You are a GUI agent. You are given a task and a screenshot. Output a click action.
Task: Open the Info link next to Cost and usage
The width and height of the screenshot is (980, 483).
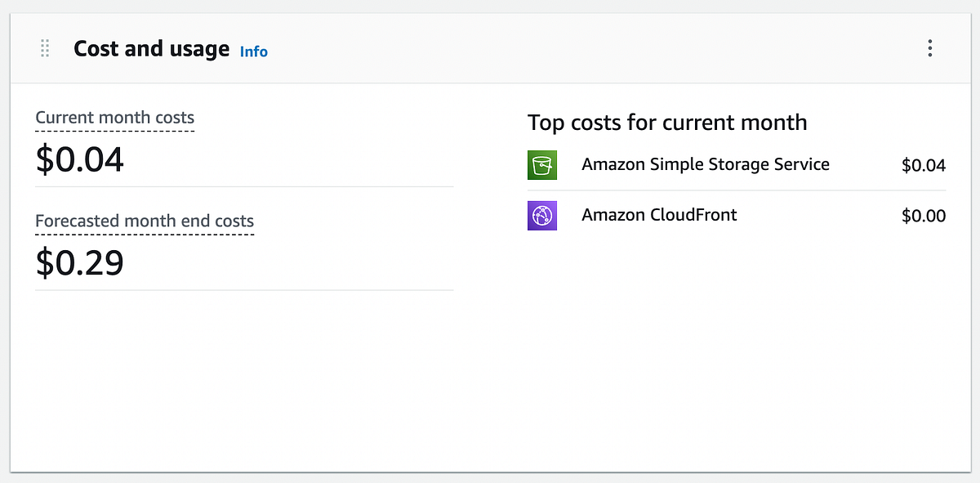[x=254, y=51]
